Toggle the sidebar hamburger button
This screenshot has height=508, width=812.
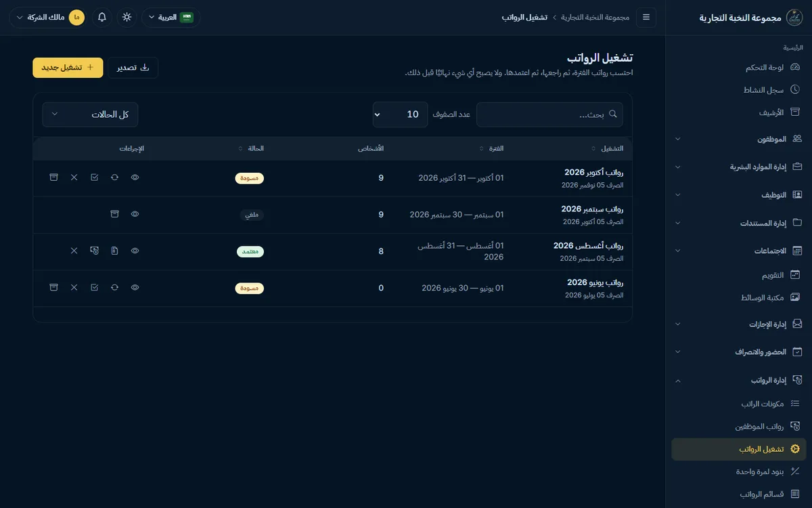646,17
